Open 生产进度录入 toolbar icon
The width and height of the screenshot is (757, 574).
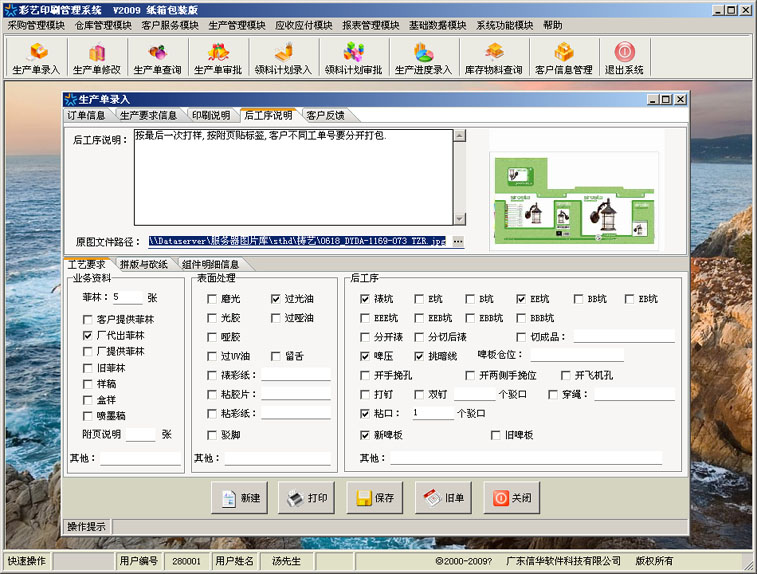tap(423, 58)
